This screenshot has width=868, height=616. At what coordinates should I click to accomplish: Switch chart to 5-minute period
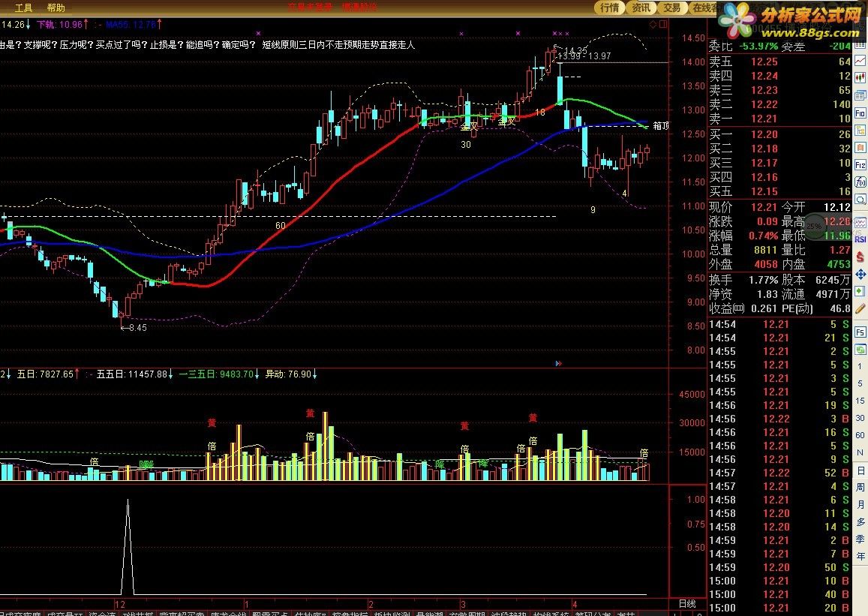[x=860, y=383]
